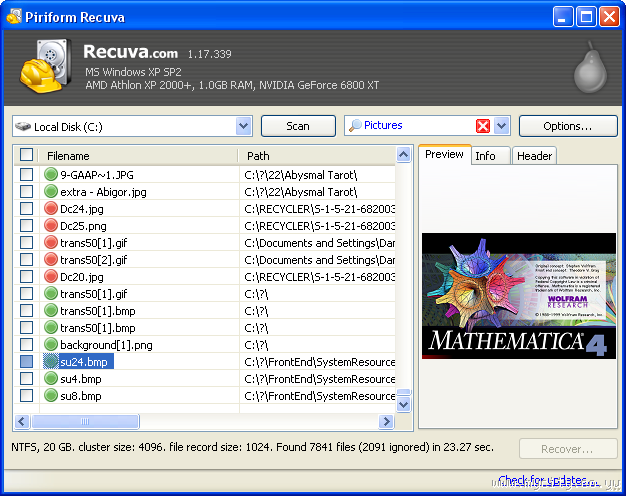Check the box for su8.bmp

(26, 395)
